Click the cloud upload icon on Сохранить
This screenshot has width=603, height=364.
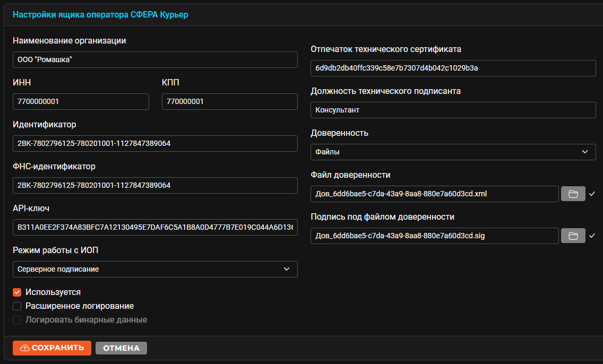25,348
